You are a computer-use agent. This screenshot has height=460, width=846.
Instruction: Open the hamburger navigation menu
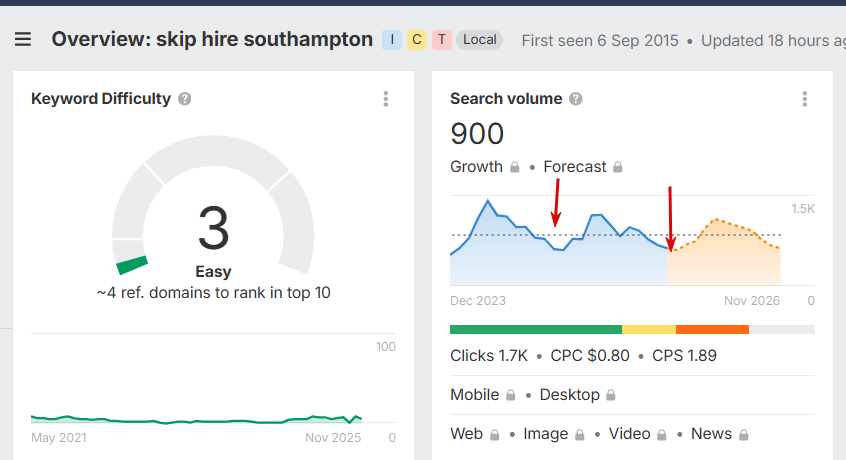pos(23,40)
